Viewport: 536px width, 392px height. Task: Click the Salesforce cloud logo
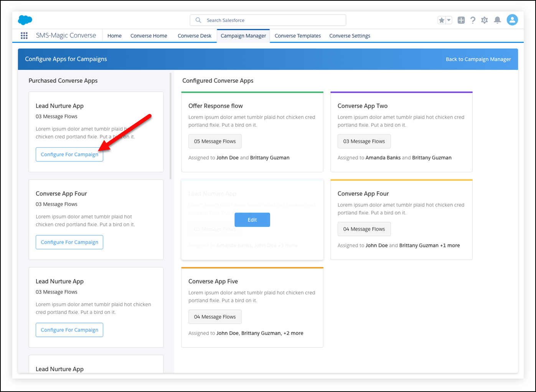pyautogui.click(x=25, y=20)
